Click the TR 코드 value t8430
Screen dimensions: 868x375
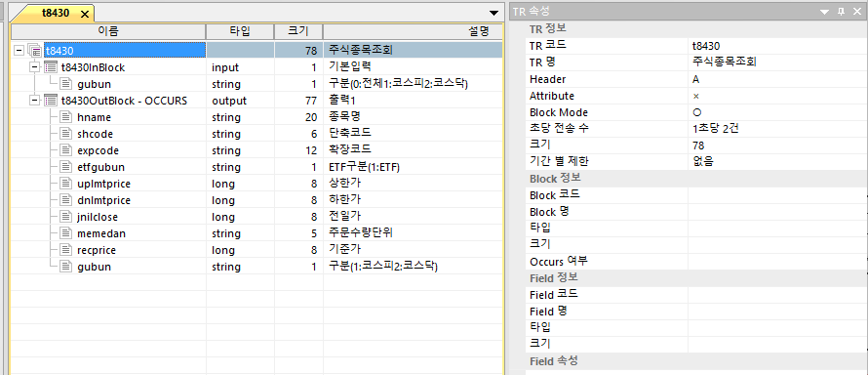click(x=776, y=46)
